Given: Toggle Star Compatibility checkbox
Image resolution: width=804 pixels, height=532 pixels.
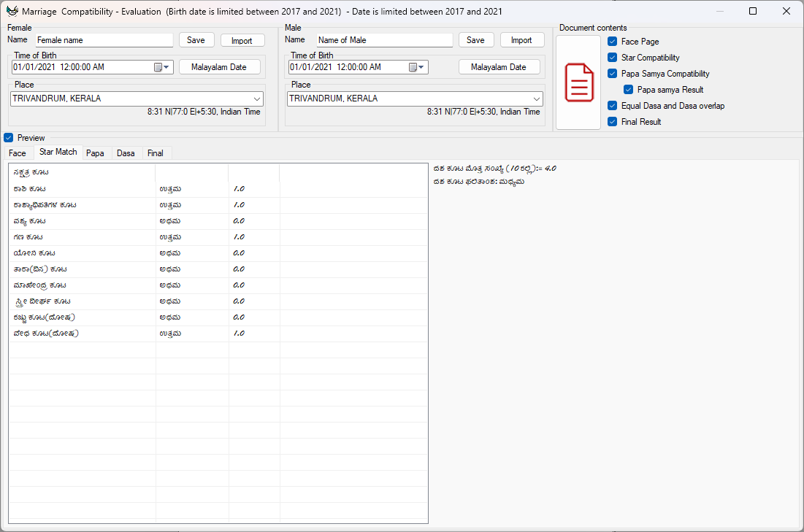Looking at the screenshot, I should click(612, 58).
